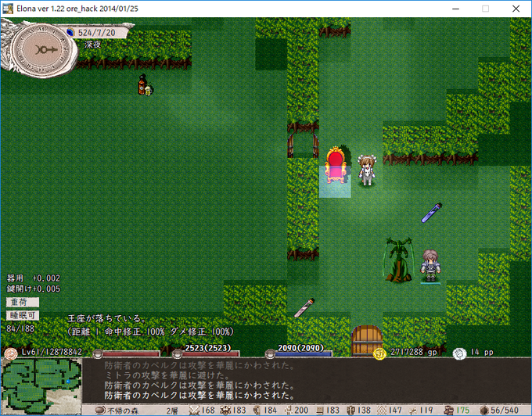Click the red throne on the highlighted tile

335,165
